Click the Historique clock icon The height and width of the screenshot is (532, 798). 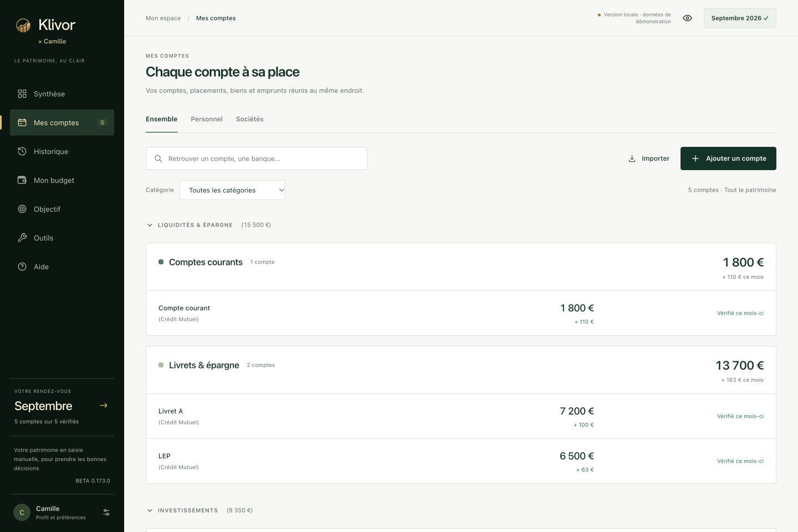click(22, 151)
